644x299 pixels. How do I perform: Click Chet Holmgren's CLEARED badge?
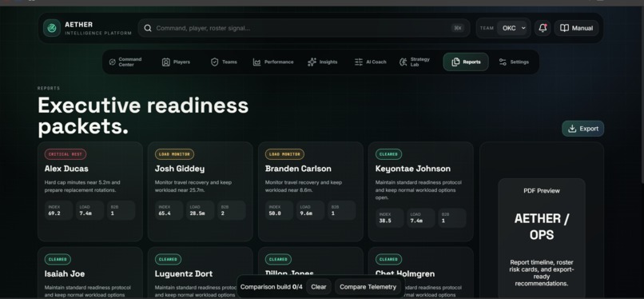(388, 259)
